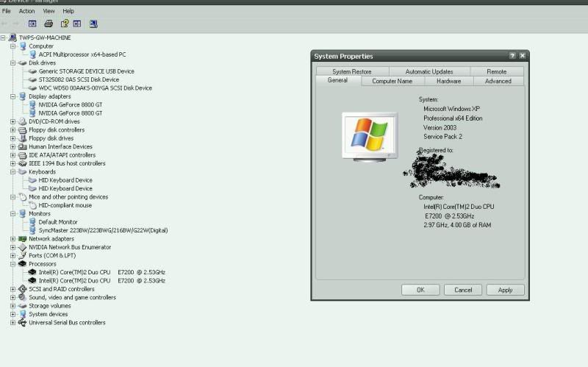Collapse the Display adapters node
This screenshot has width=588, height=367.
click(x=12, y=96)
